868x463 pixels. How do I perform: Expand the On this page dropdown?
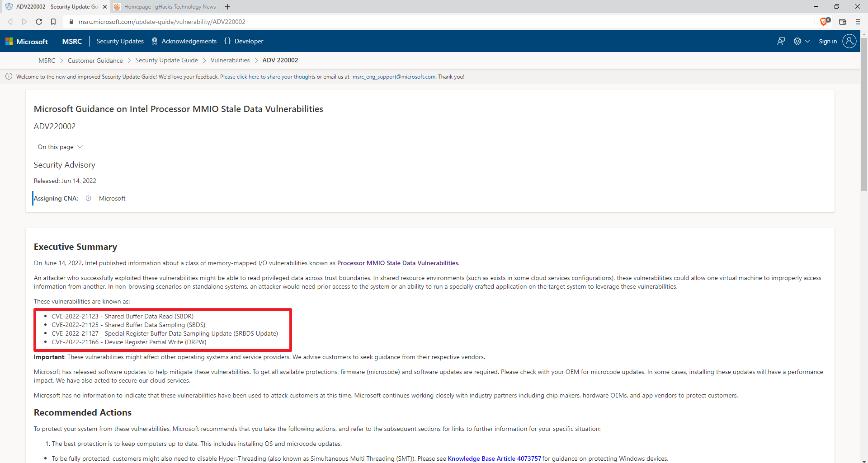[x=60, y=147]
